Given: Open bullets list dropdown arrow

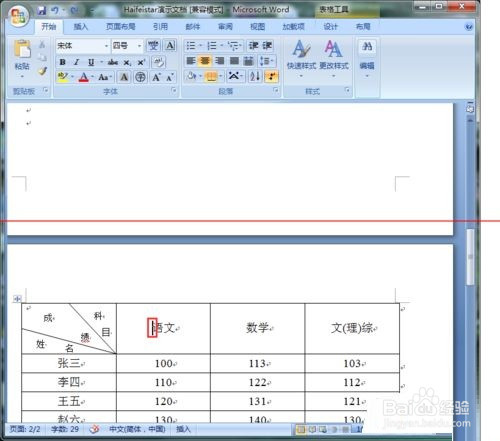Looking at the screenshot, I should pos(201,46).
